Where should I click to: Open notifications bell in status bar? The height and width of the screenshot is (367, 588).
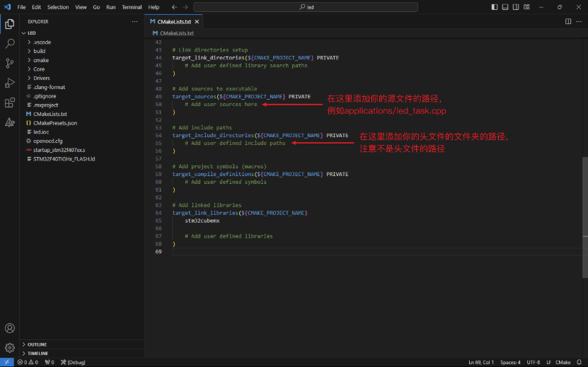579,362
